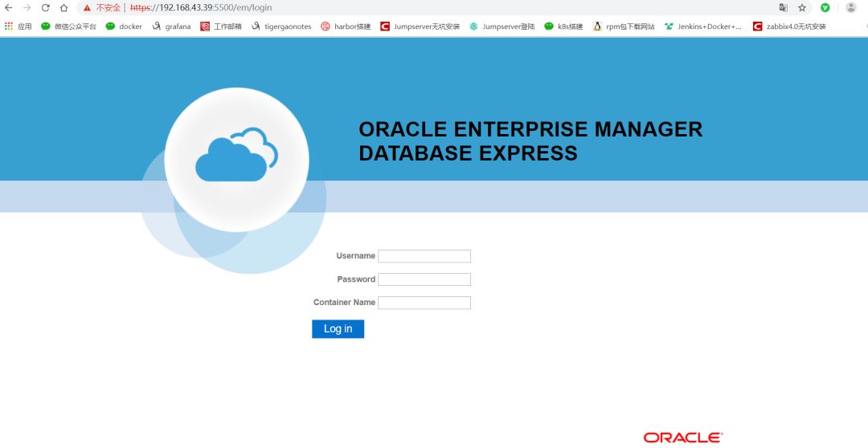Open the harbor搭建 bookmark

[346, 26]
